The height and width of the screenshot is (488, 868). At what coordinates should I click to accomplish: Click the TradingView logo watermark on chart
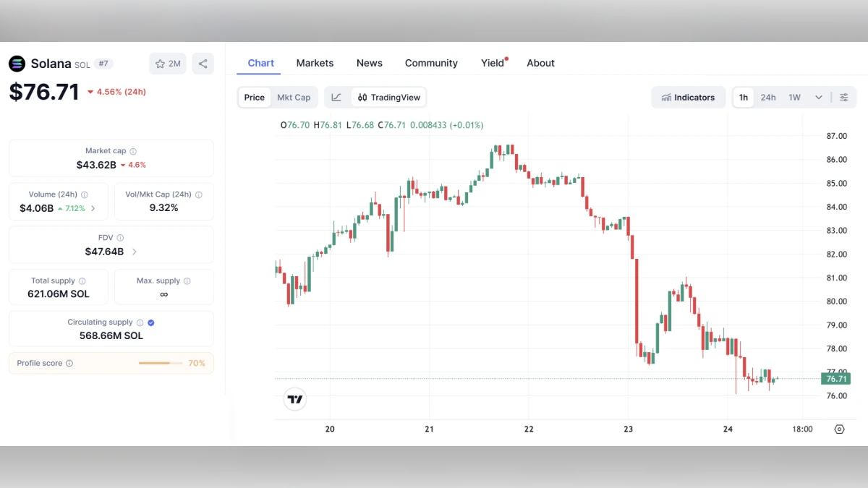[294, 398]
